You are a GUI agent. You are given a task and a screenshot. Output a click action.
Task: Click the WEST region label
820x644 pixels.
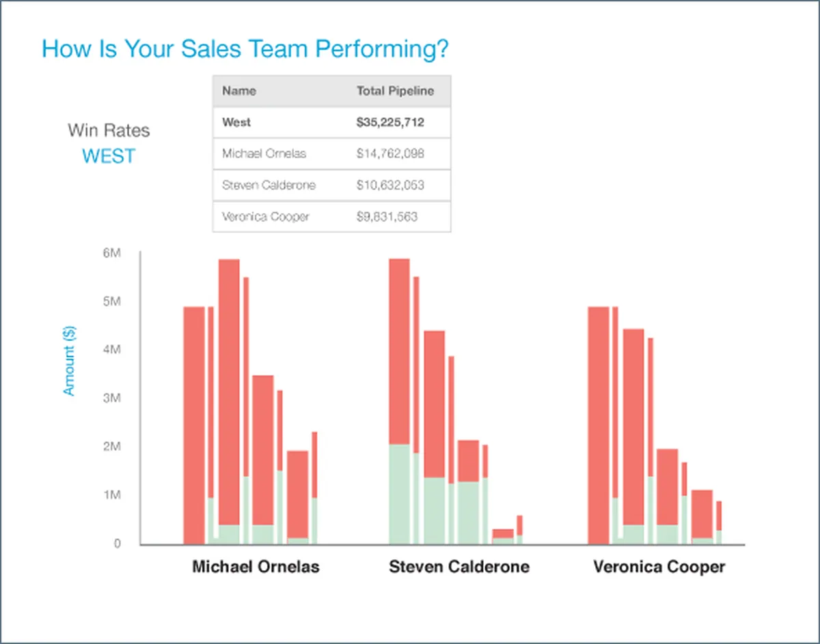coord(109,156)
